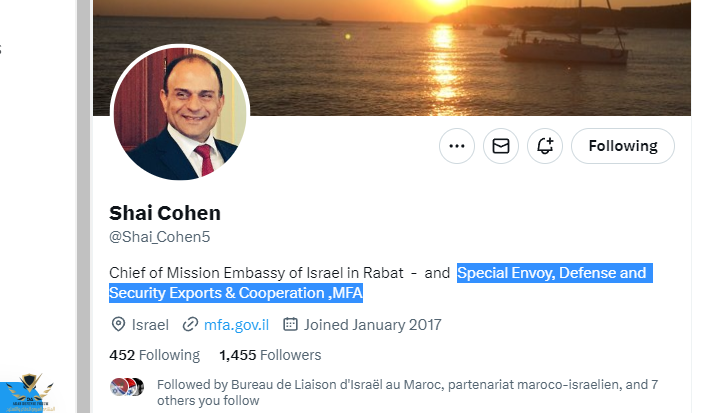Click highlighted "Special Envoy, Defense and" text
The width and height of the screenshot is (705, 413).
(x=552, y=273)
